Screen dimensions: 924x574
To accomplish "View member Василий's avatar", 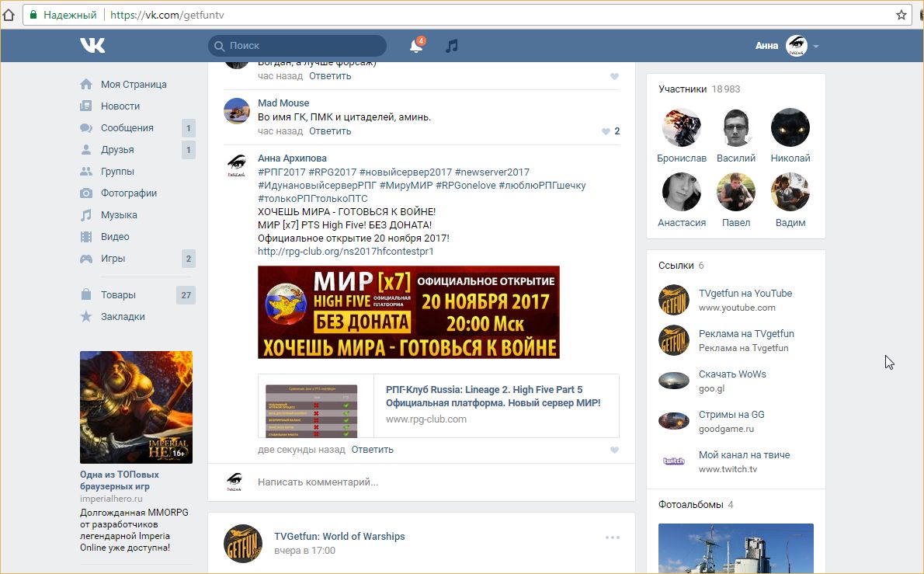I will (x=735, y=127).
